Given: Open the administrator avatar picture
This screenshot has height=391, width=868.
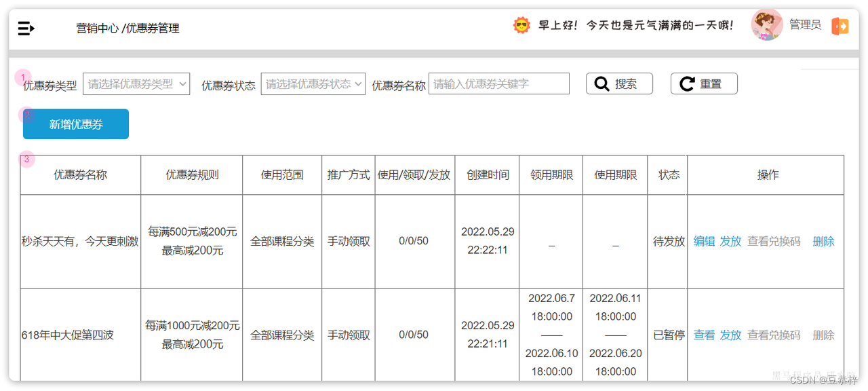Looking at the screenshot, I should click(x=767, y=25).
